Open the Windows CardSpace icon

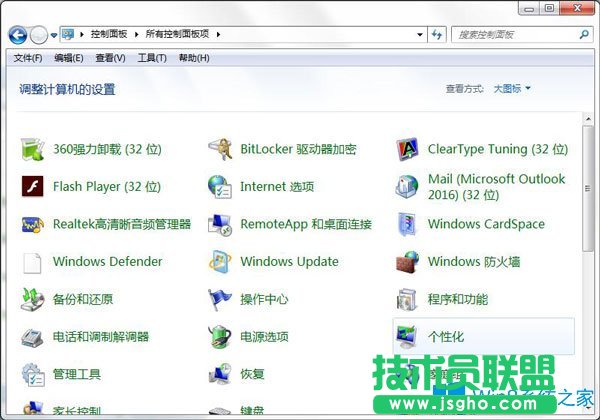(x=406, y=224)
